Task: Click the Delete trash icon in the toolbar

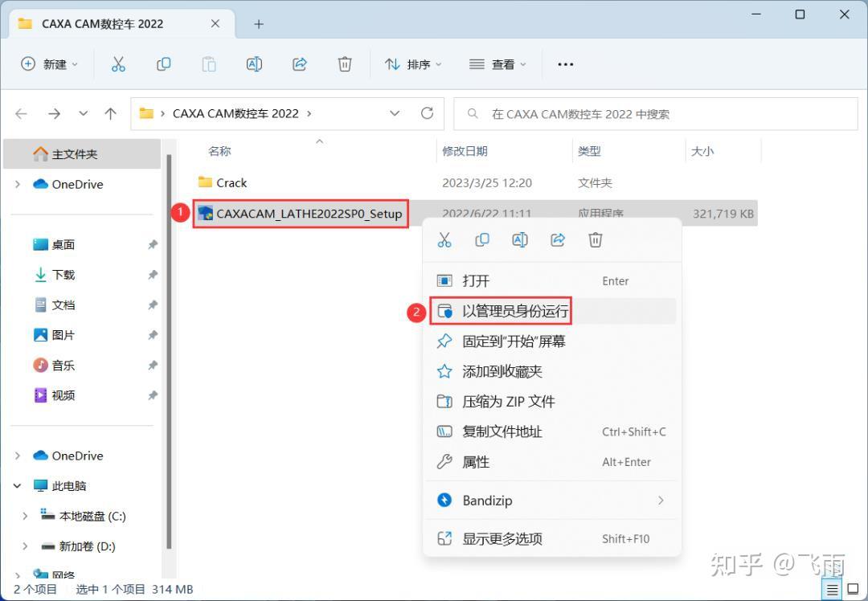Action: tap(344, 63)
